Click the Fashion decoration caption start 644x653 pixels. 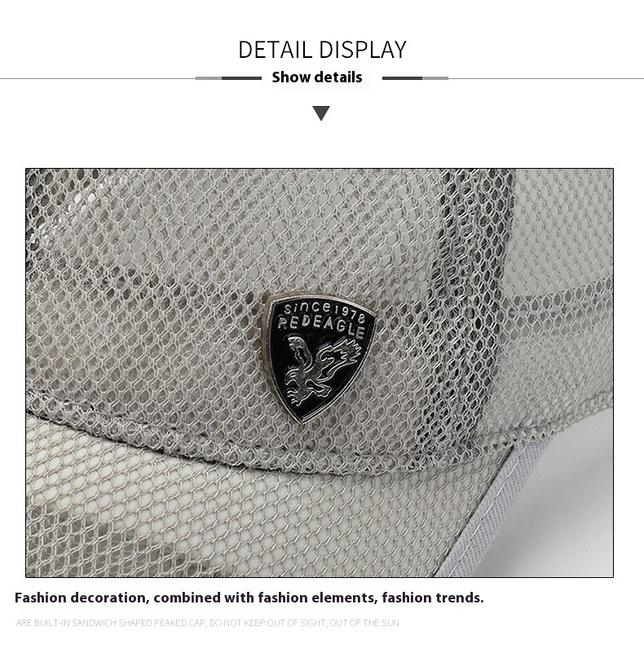[82, 598]
